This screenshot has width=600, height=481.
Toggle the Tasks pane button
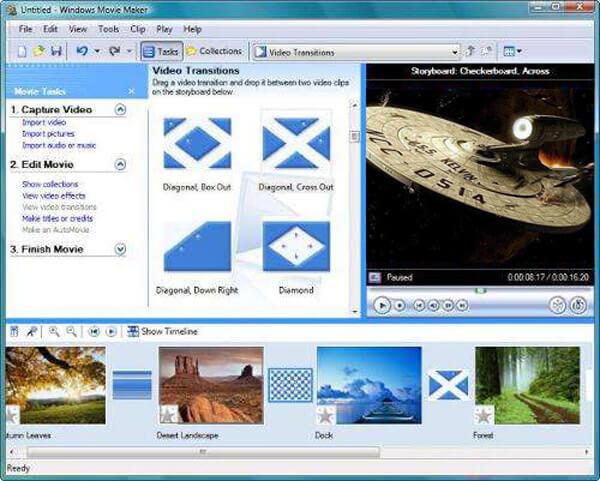click(x=161, y=51)
